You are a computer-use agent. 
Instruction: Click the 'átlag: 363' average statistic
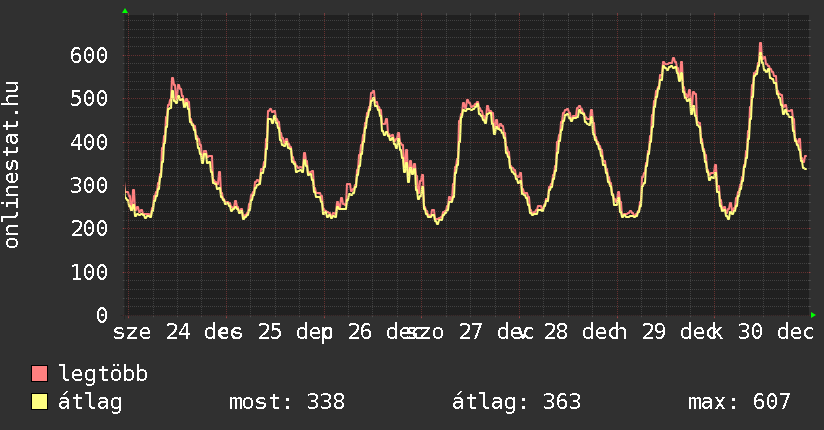[x=517, y=403]
